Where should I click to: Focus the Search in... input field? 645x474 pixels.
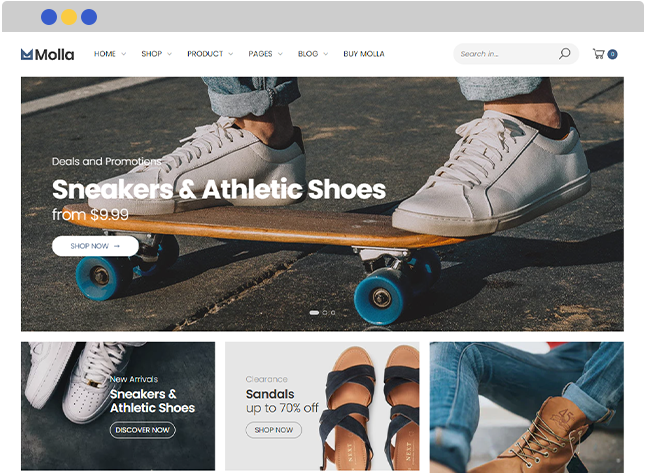(x=506, y=54)
